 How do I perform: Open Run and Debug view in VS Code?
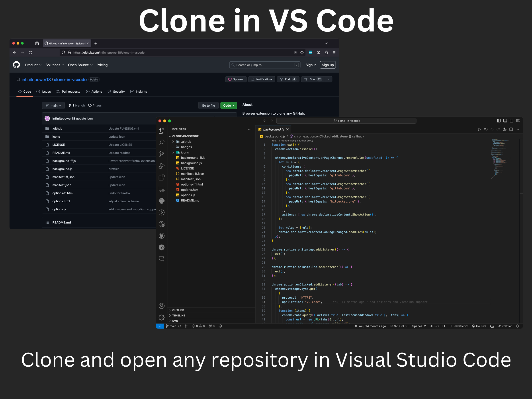(162, 166)
